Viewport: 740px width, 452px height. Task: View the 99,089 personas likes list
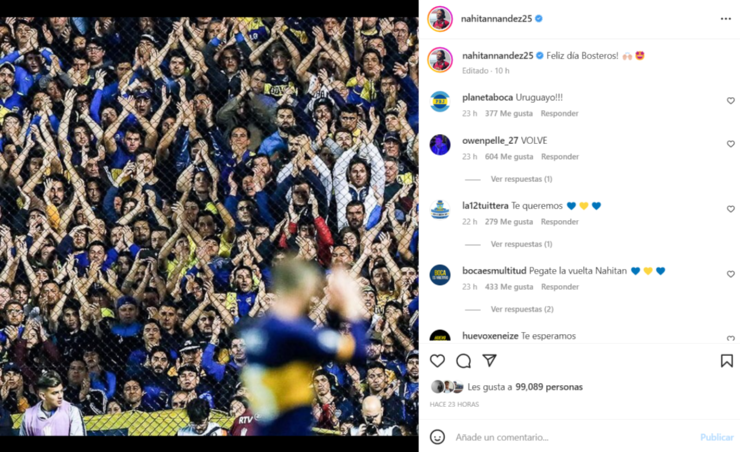(549, 387)
